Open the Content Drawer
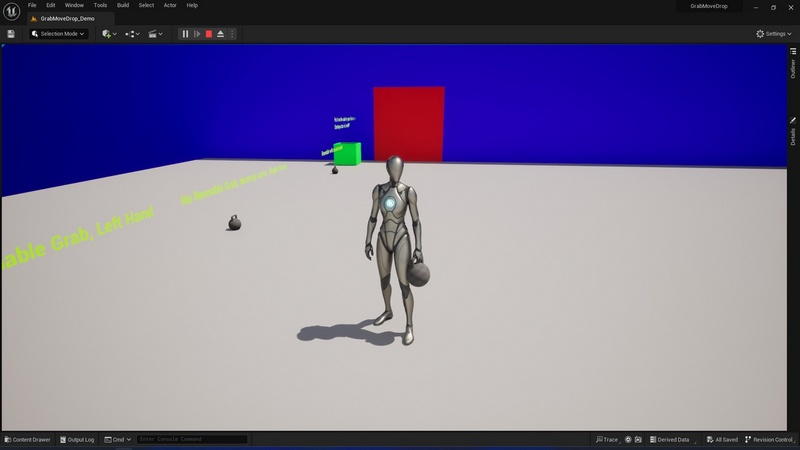The width and height of the screenshot is (800, 450). pos(27,440)
